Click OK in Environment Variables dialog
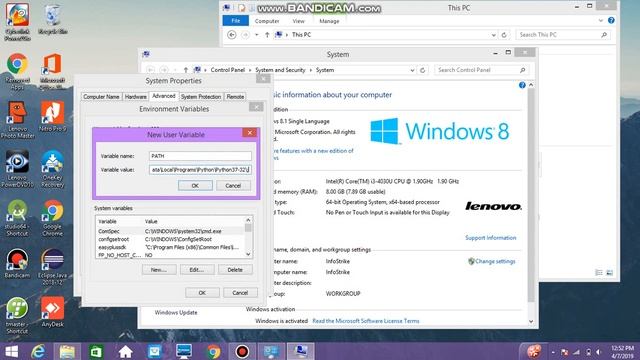This screenshot has width=640, height=360. pos(202,293)
